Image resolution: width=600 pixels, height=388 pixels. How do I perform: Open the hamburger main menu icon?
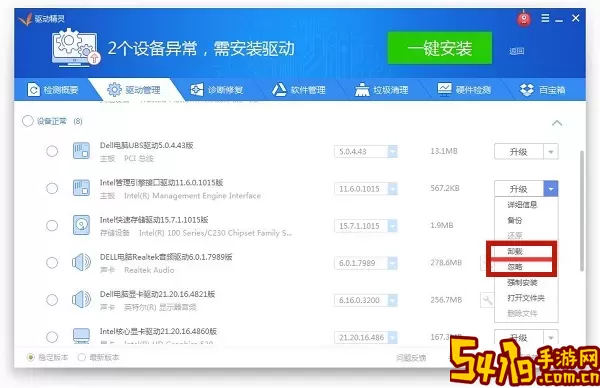click(x=545, y=18)
